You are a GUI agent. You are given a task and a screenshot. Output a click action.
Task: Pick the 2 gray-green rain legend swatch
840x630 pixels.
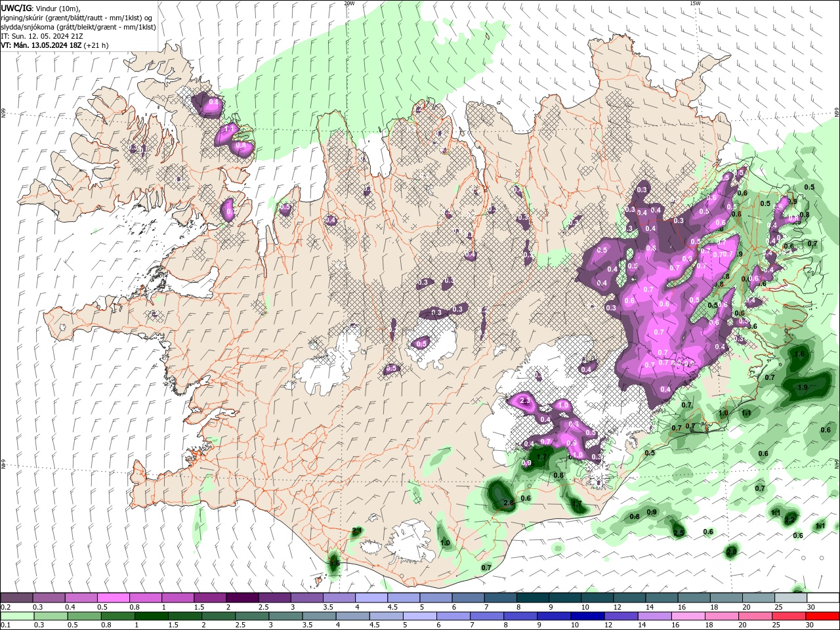click(x=219, y=616)
